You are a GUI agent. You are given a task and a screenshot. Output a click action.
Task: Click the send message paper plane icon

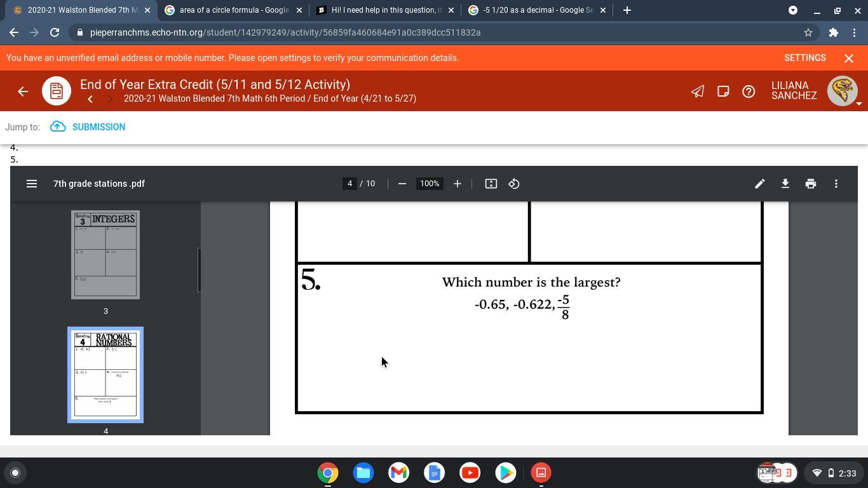pos(697,91)
